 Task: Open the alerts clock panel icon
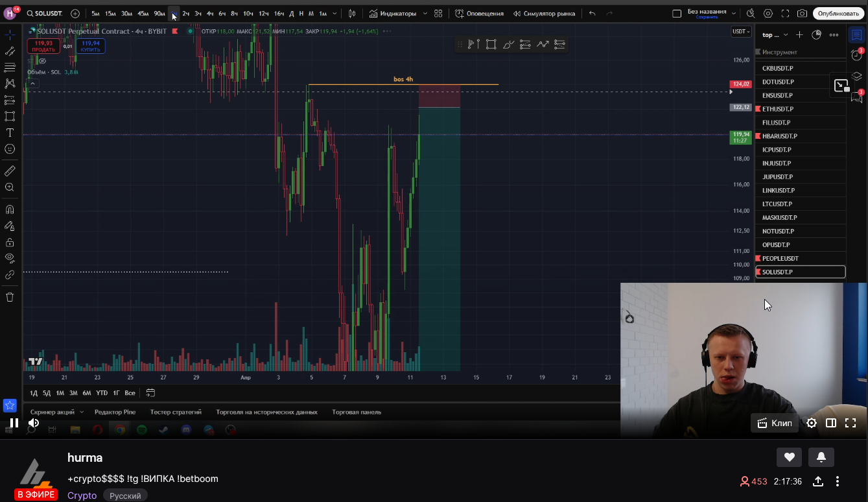(x=856, y=55)
